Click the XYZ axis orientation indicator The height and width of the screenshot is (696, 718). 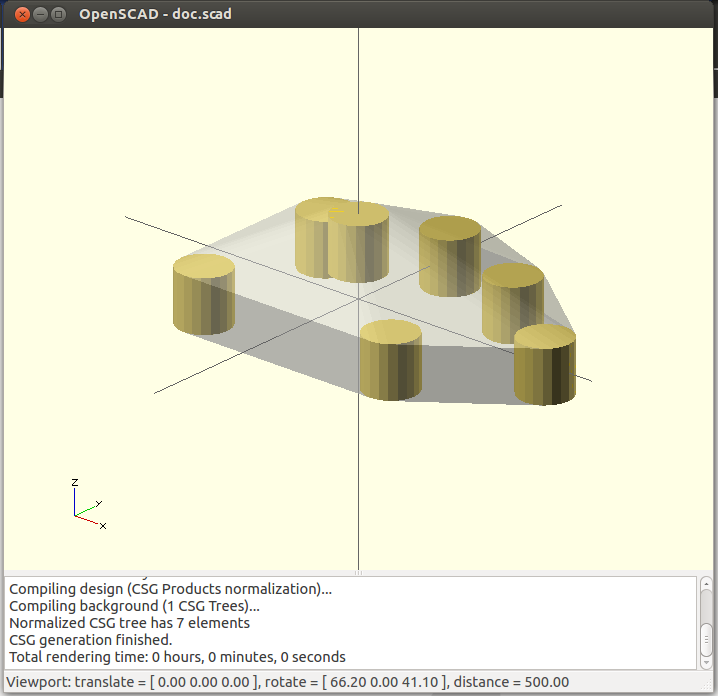[86, 505]
